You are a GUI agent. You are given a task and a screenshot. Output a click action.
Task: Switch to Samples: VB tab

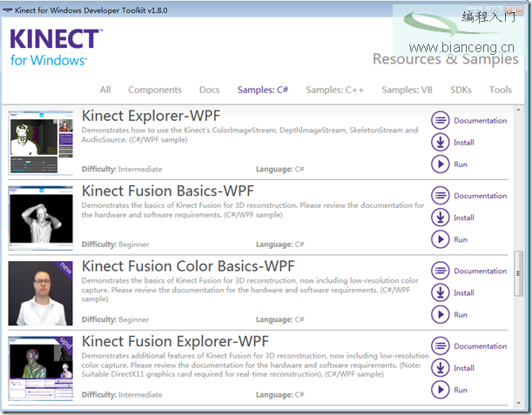click(x=407, y=90)
